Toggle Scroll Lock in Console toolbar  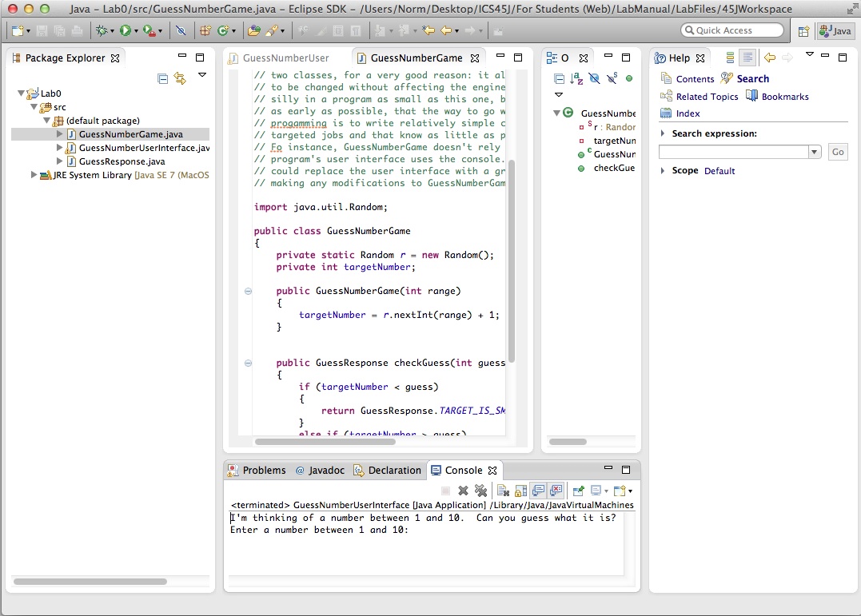pyautogui.click(x=520, y=491)
